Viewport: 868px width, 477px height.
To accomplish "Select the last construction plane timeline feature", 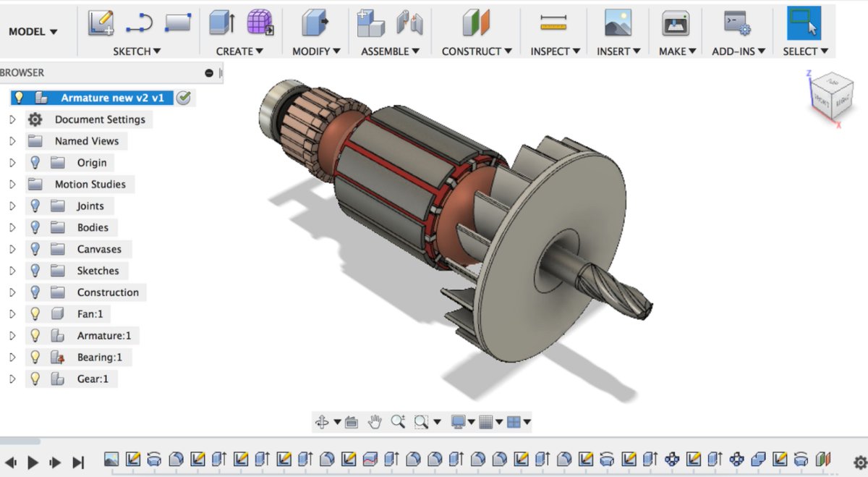I will 823,459.
